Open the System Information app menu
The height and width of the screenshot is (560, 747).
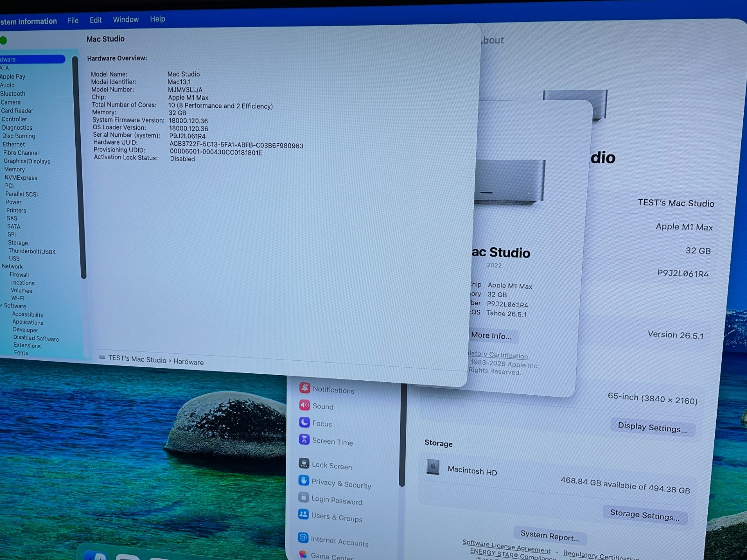click(28, 21)
